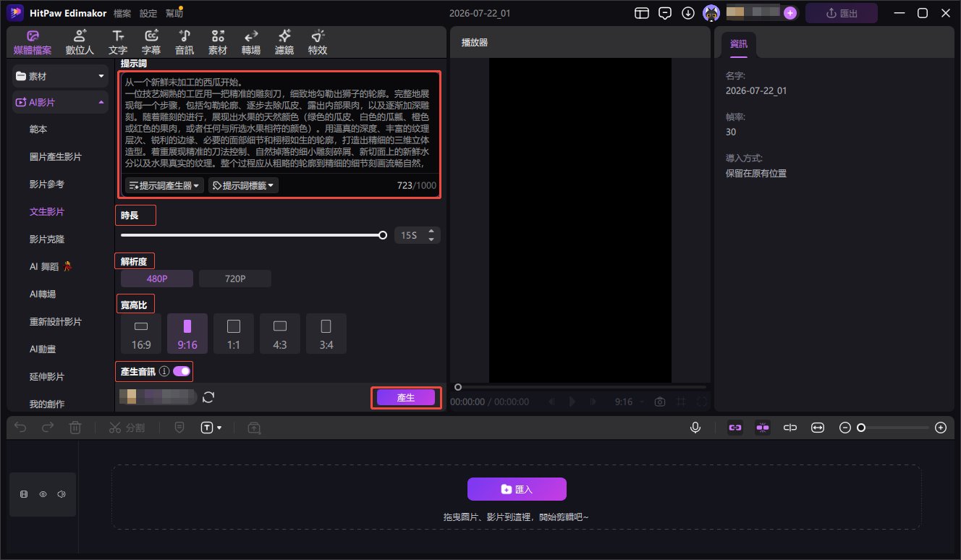
Task: Open the feedback message icon
Action: pyautogui.click(x=665, y=13)
